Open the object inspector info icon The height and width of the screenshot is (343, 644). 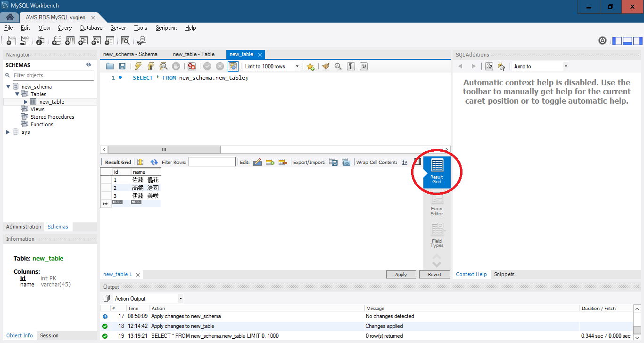(x=41, y=41)
